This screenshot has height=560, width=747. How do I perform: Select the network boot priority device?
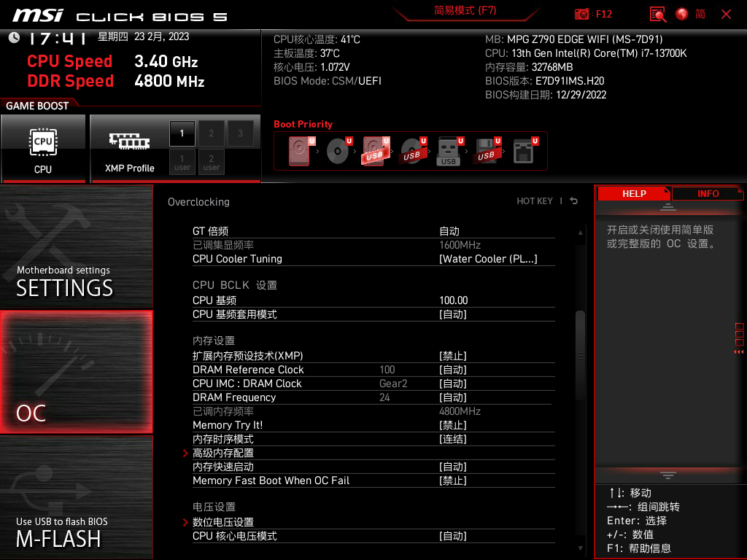click(525, 151)
